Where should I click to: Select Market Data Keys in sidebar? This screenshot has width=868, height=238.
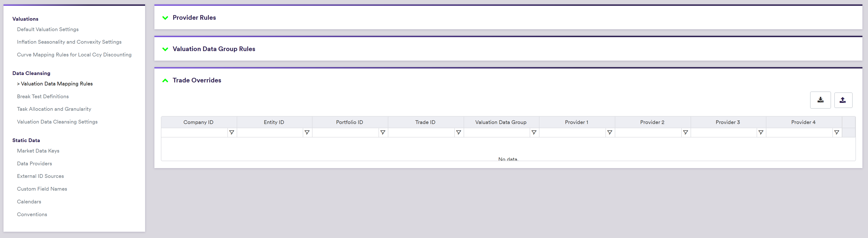pyautogui.click(x=38, y=151)
